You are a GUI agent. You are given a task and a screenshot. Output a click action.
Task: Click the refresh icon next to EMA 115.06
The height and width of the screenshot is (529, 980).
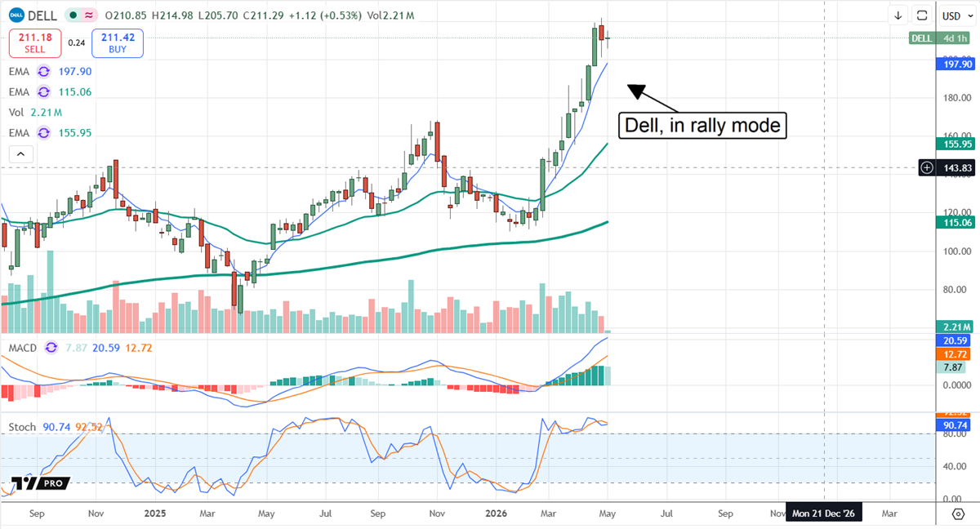click(x=43, y=92)
